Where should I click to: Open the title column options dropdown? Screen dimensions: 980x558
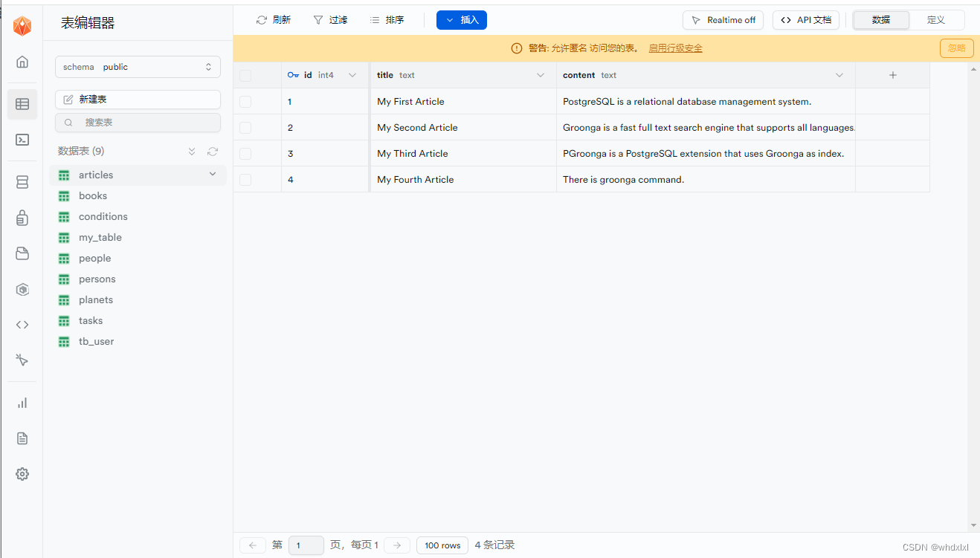(x=540, y=74)
